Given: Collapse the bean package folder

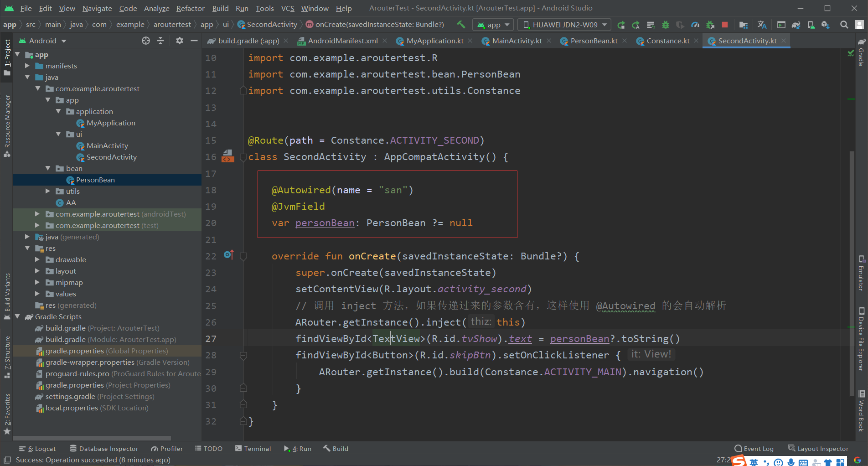Looking at the screenshot, I should (48, 169).
